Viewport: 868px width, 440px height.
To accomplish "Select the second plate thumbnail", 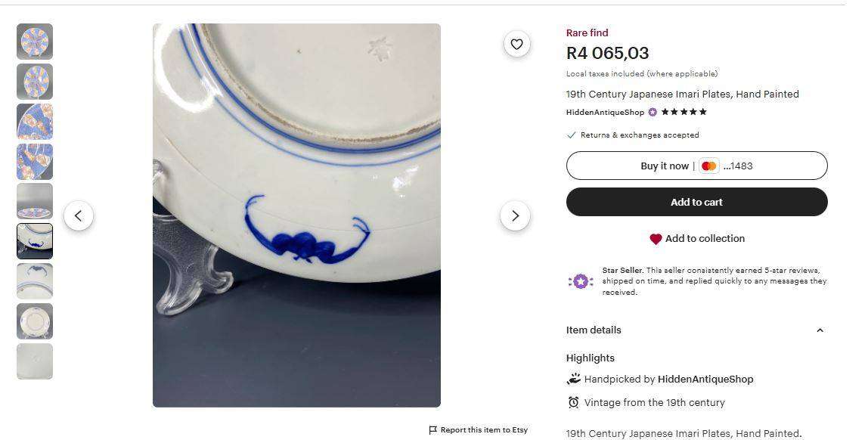I will [x=35, y=82].
